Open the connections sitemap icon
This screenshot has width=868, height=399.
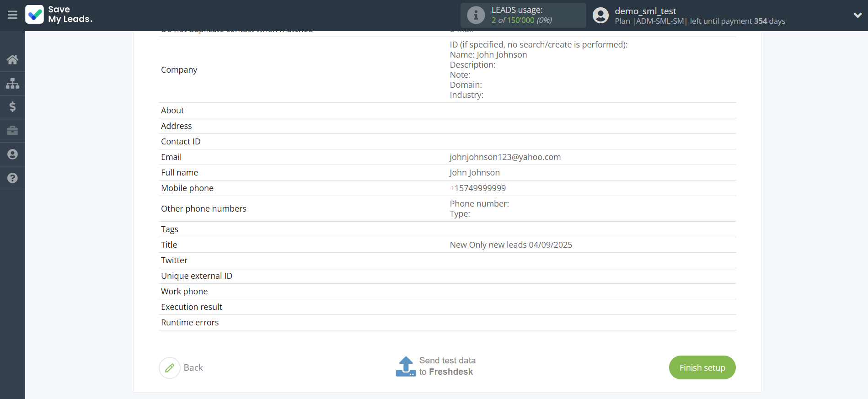pos(12,83)
